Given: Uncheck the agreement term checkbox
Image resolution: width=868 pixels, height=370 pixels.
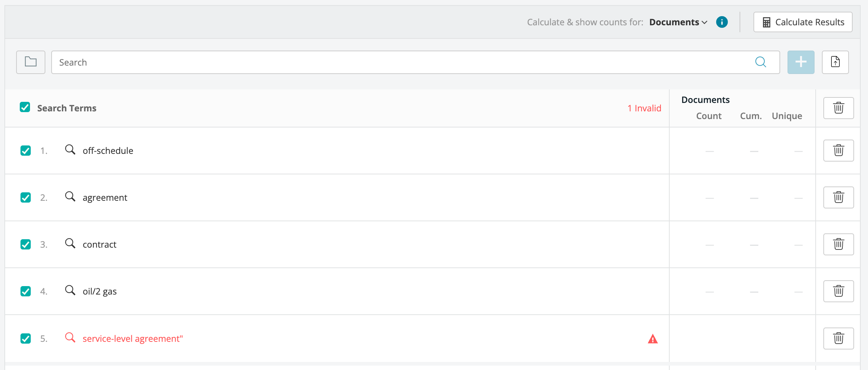Looking at the screenshot, I should click(x=26, y=197).
